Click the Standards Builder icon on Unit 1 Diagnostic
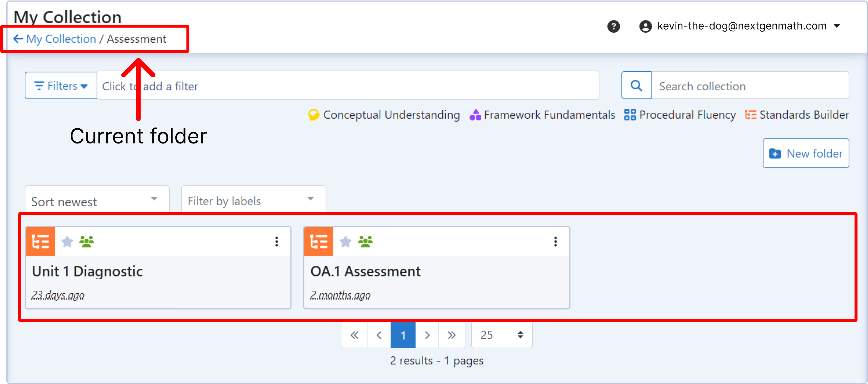Image resolution: width=868 pixels, height=384 pixels. [40, 241]
